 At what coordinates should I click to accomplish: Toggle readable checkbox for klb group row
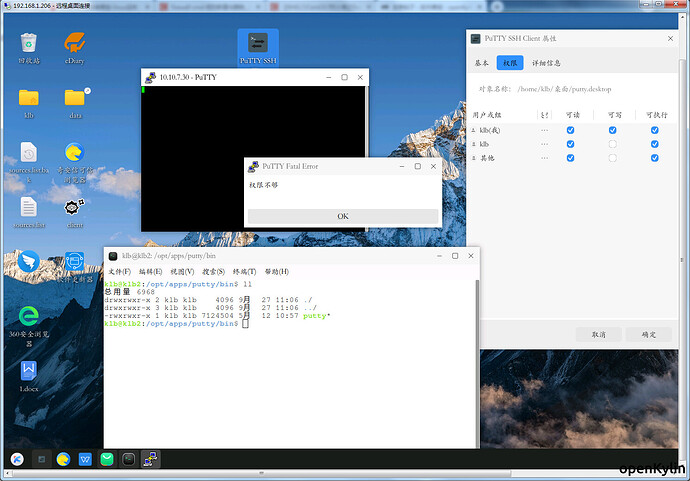pos(570,144)
